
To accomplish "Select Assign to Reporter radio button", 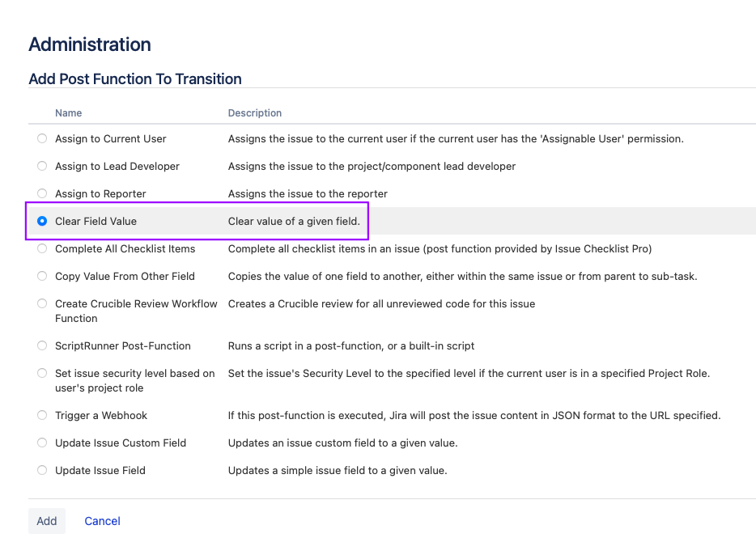I will tap(42, 194).
